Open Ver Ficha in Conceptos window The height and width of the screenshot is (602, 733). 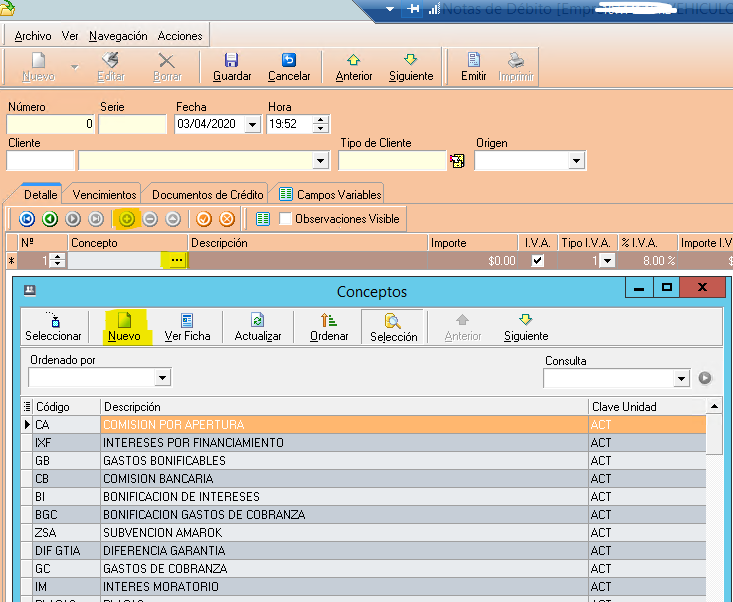(187, 327)
